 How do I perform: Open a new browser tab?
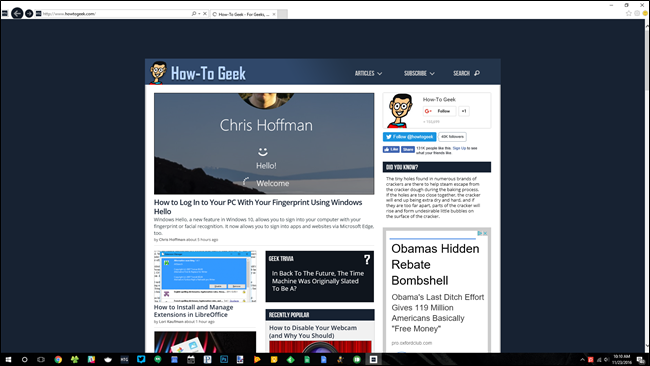click(282, 14)
